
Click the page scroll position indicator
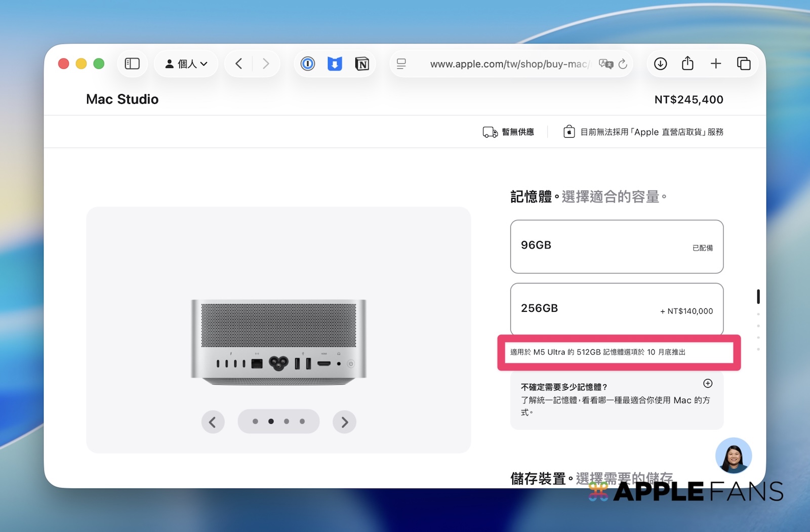pyautogui.click(x=758, y=297)
